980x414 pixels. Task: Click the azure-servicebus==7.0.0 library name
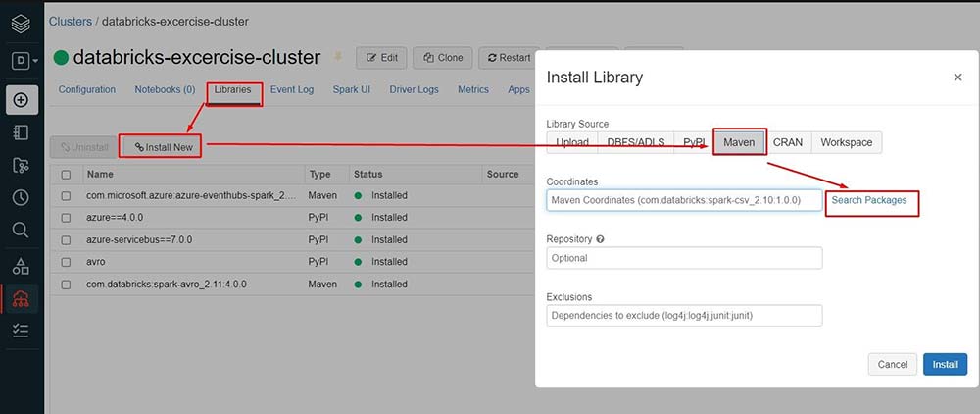tap(139, 239)
